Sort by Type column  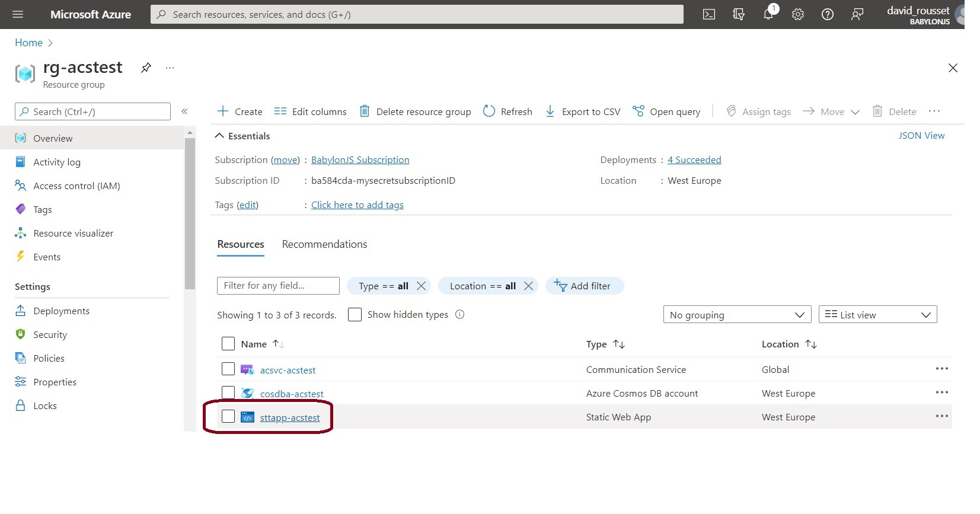(605, 344)
